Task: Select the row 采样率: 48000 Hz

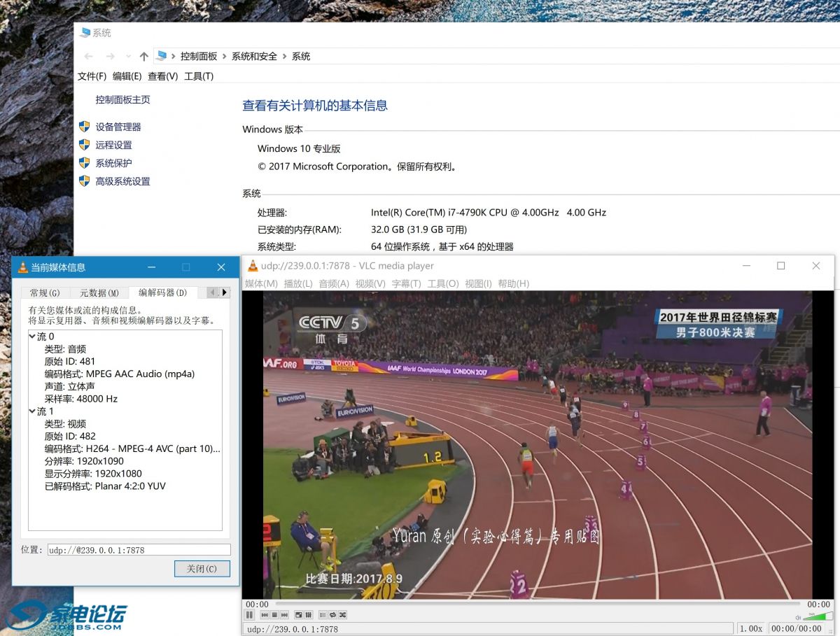Action: click(x=81, y=399)
